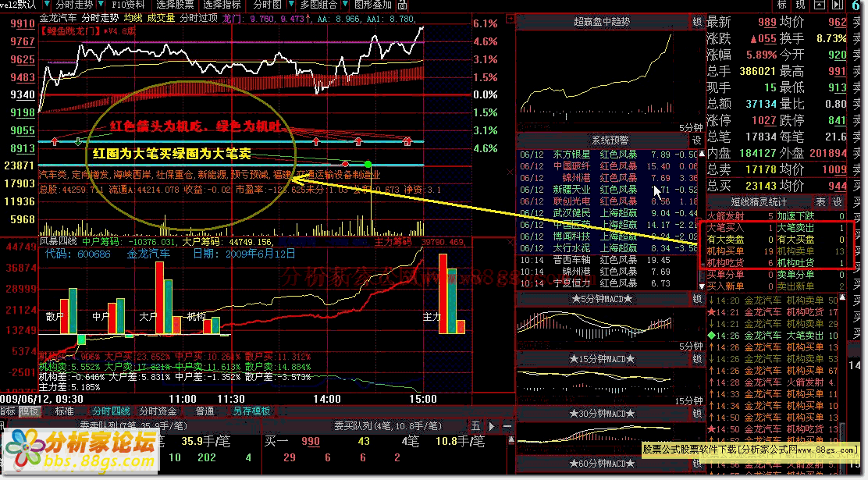
Task: Select the 普通 template tab
Action: tap(205, 411)
